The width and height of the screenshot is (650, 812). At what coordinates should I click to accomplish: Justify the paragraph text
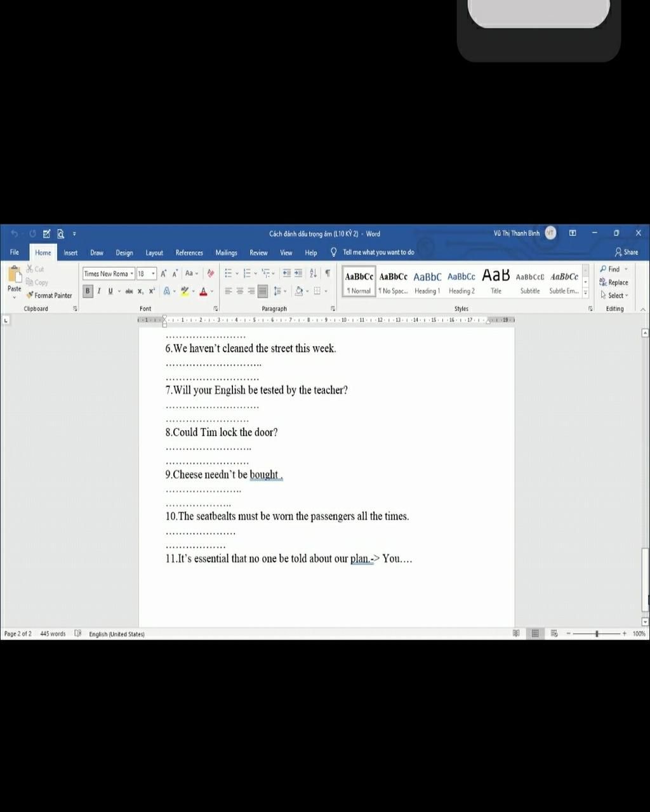point(263,291)
